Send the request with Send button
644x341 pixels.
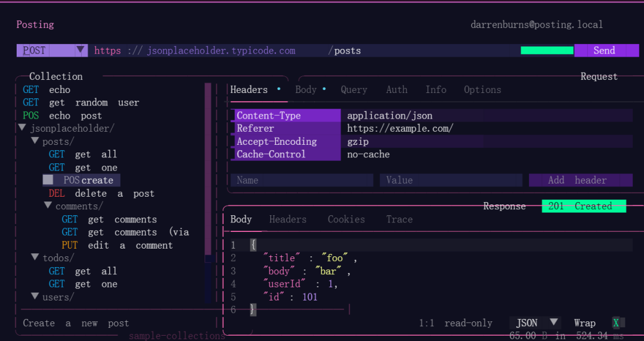click(x=606, y=51)
